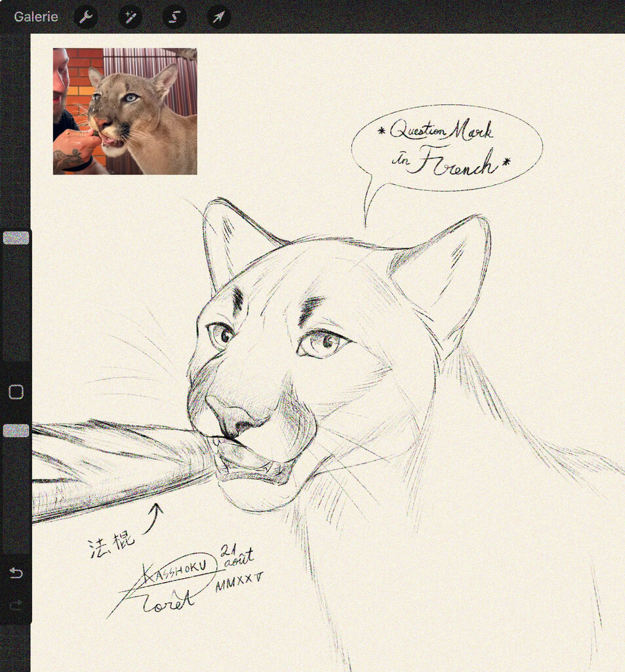Tap the square modify button in sidebar

pyautogui.click(x=16, y=392)
